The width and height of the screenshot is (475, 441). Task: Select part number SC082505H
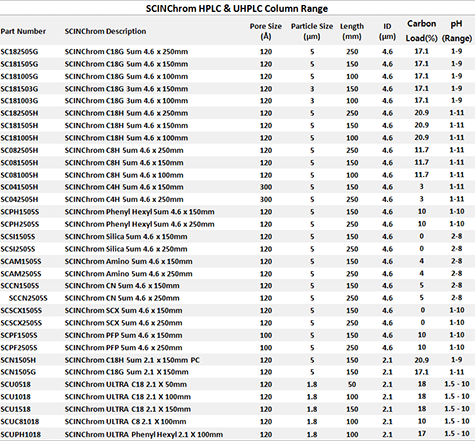tap(19, 150)
